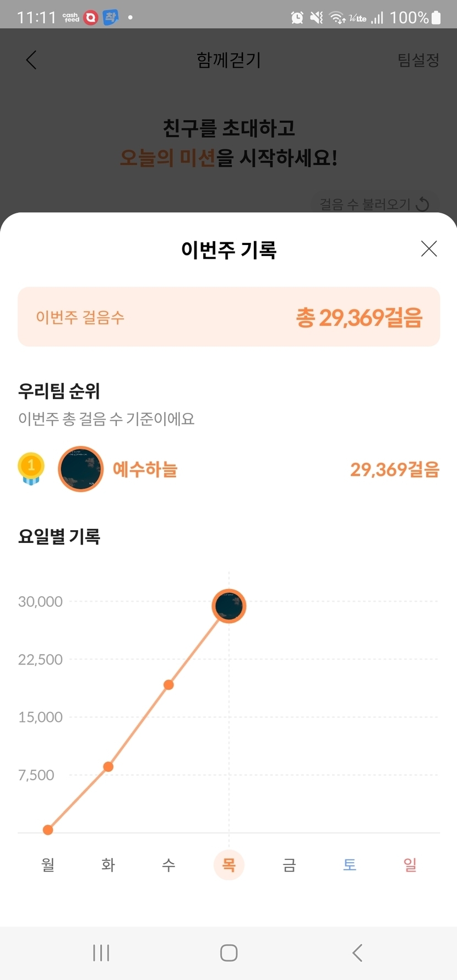Tap the Wednesday data point on chart
The height and width of the screenshot is (980, 457).
[168, 685]
